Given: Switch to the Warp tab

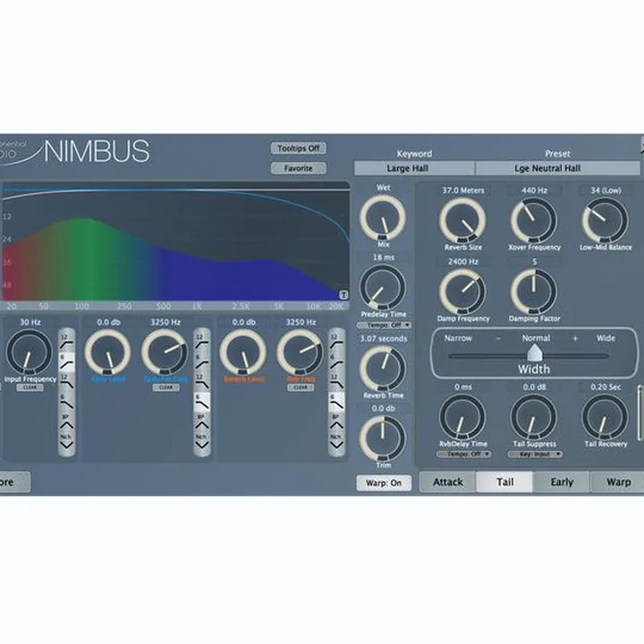Looking at the screenshot, I should 618,482.
